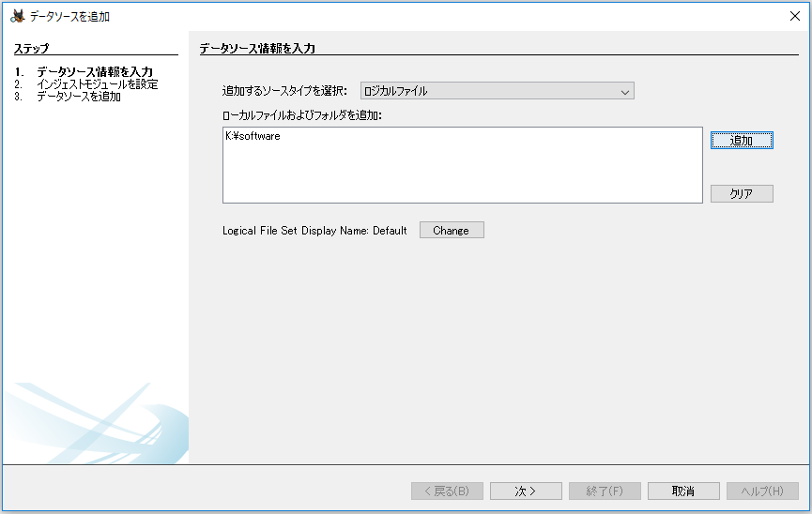This screenshot has width=812, height=514.
Task: Close the データソースを追加 dialog window
Action: (x=795, y=16)
